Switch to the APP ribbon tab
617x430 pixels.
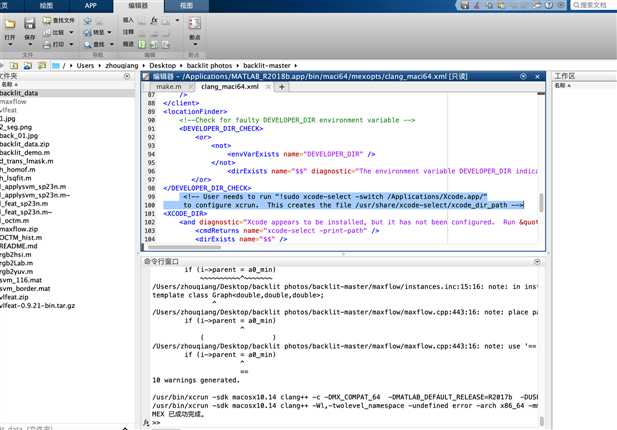[x=91, y=6]
